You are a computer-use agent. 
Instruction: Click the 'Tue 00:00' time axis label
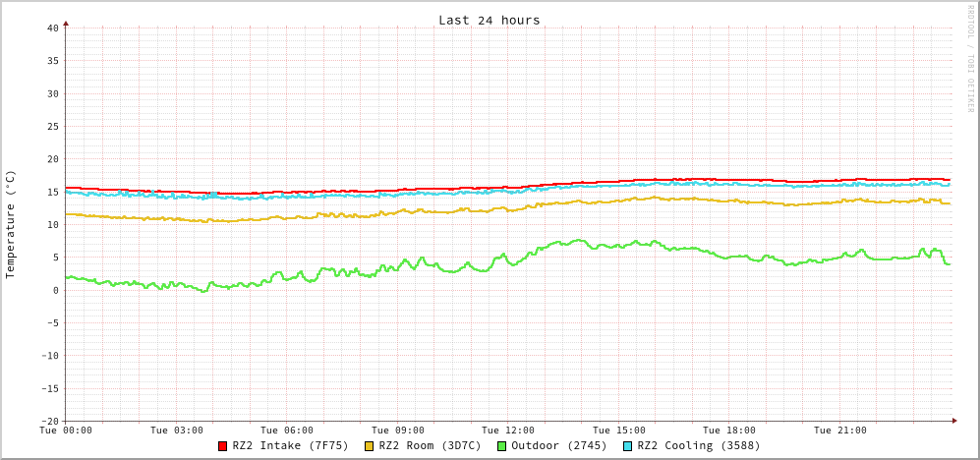coord(66,431)
